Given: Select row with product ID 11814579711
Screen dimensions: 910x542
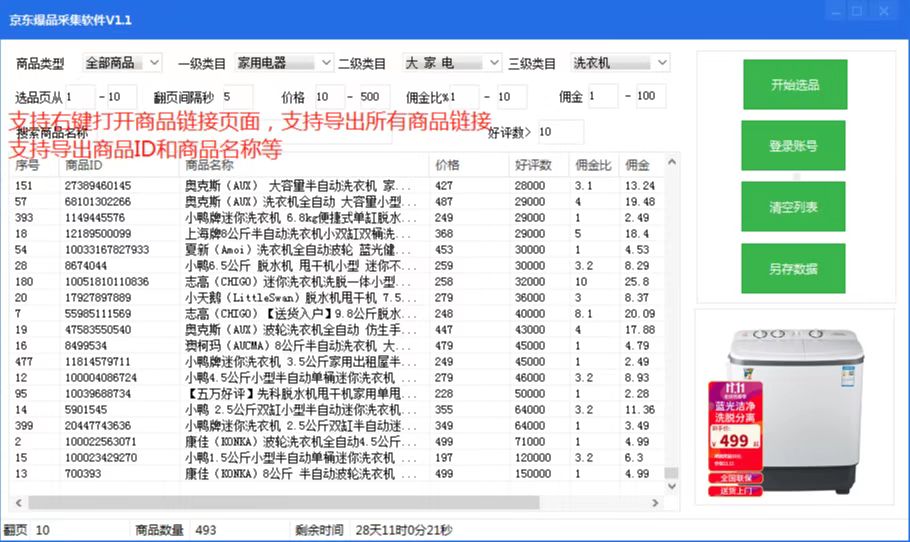Looking at the screenshot, I should point(337,362).
